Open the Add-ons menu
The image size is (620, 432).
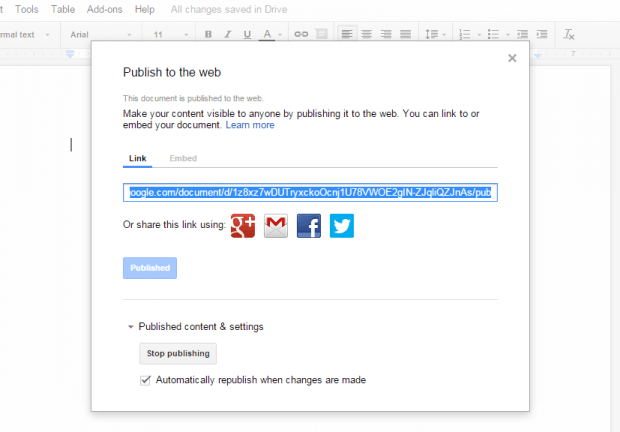point(103,9)
